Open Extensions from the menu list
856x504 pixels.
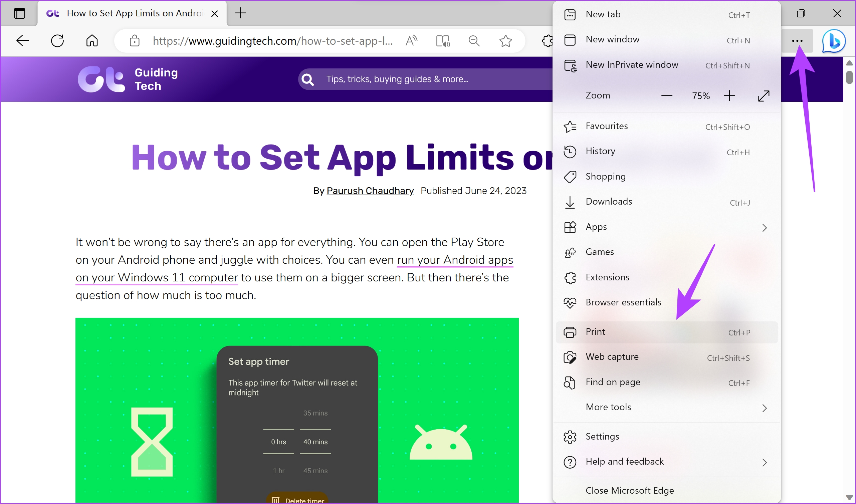(x=666, y=277)
